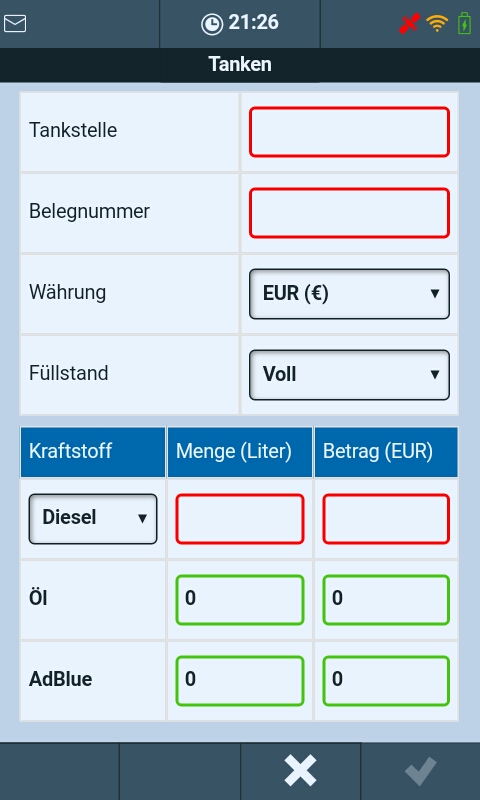Screen dimensions: 480x800
Task: Select the Öl quantity field
Action: [x=240, y=599]
